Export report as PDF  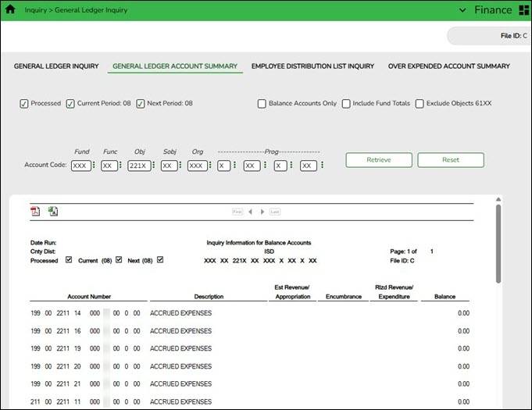click(35, 212)
